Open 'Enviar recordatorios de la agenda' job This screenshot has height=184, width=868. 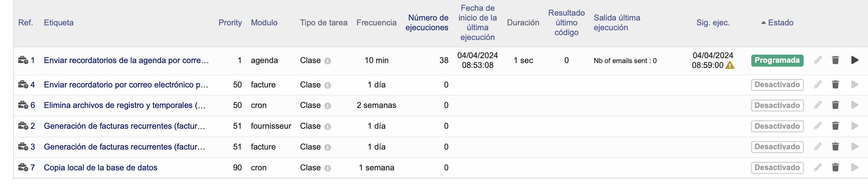click(126, 60)
